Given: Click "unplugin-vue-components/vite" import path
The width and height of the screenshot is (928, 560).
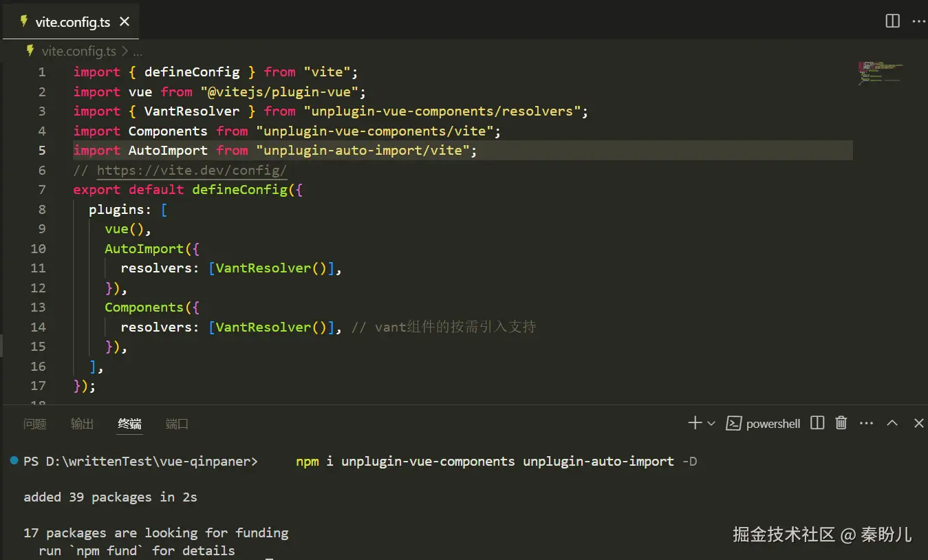Looking at the screenshot, I should coord(375,131).
